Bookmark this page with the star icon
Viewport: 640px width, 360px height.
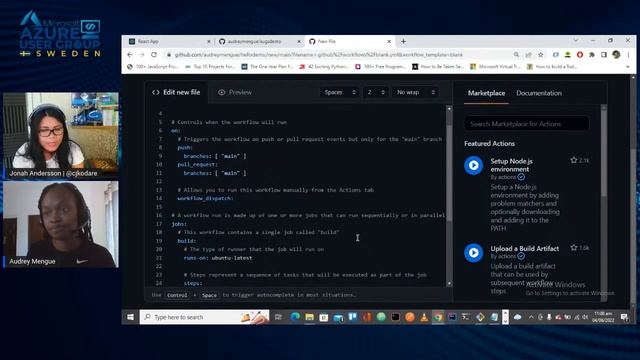click(541, 55)
